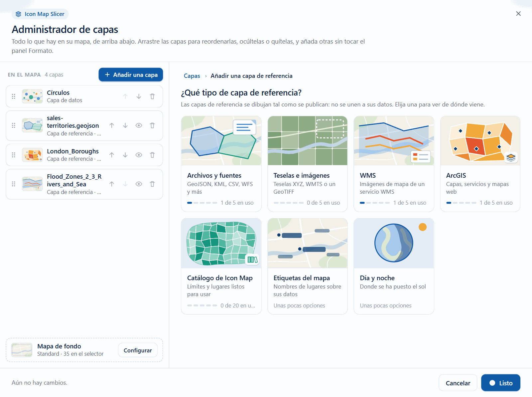Click the Flood_Zones layer thumbnail
The width and height of the screenshot is (532, 397).
click(32, 184)
